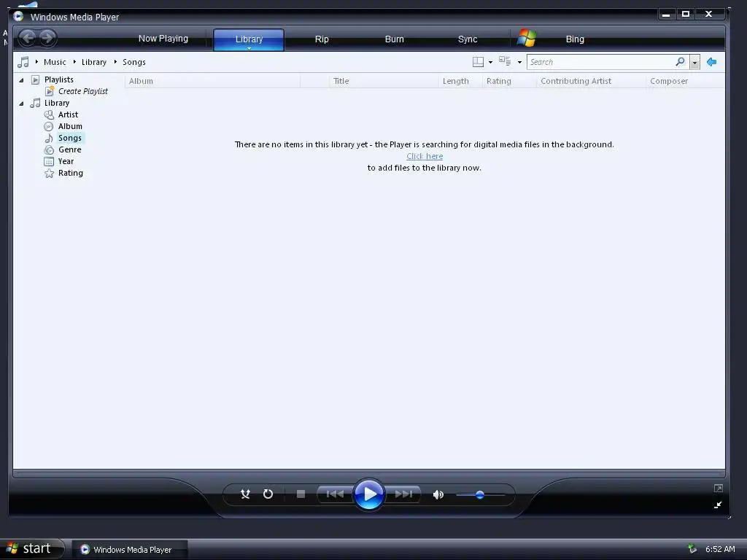
Task: Open the Windows start button
Action: [x=32, y=548]
